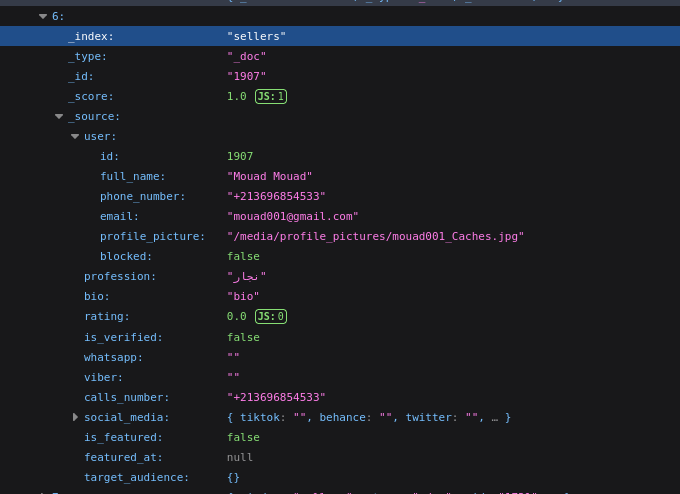The width and height of the screenshot is (680, 494).
Task: Select the _source key label
Action: point(94,116)
